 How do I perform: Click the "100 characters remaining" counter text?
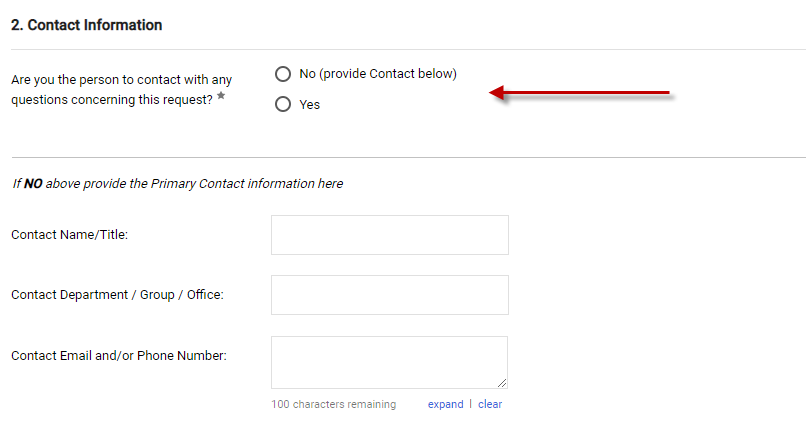(333, 404)
